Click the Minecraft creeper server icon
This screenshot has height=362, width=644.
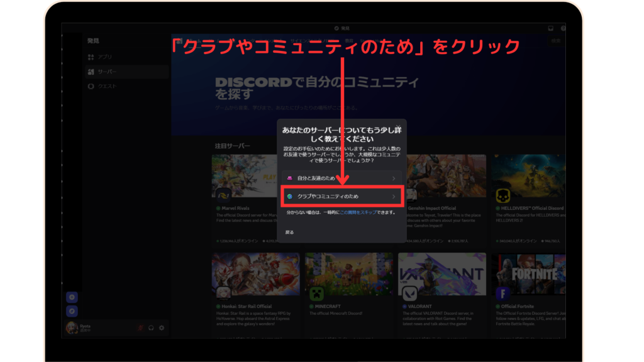317,293
